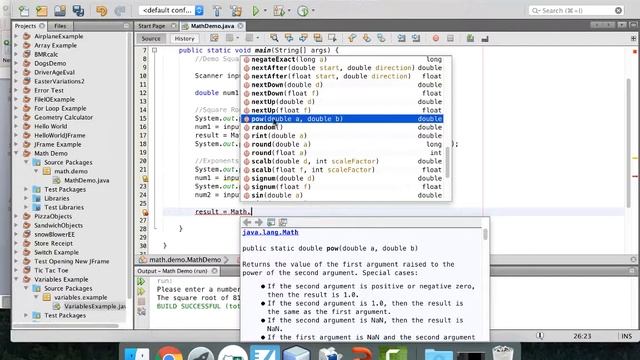Click the Javadoc popup back arrow
The image size is (640, 360).
coord(247,222)
